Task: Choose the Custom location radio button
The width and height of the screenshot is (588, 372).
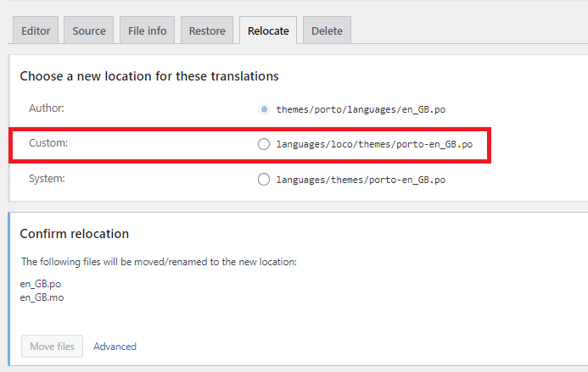Action: click(x=264, y=144)
